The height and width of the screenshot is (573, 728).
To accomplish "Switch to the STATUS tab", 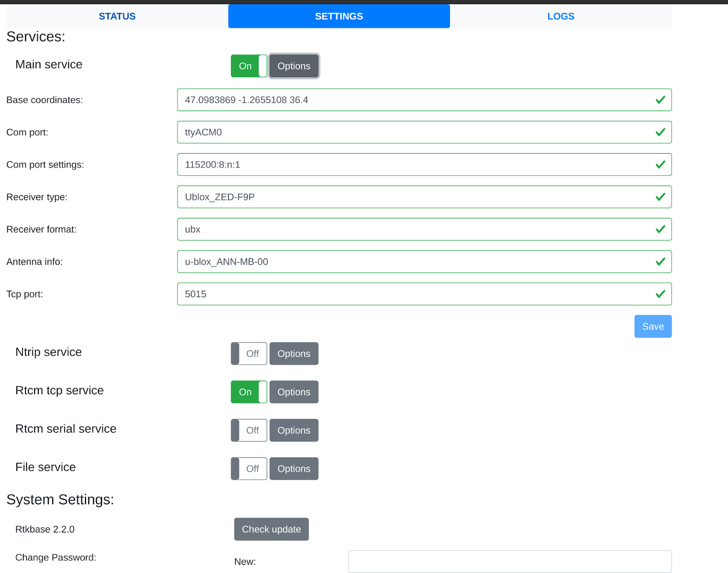I will (117, 16).
